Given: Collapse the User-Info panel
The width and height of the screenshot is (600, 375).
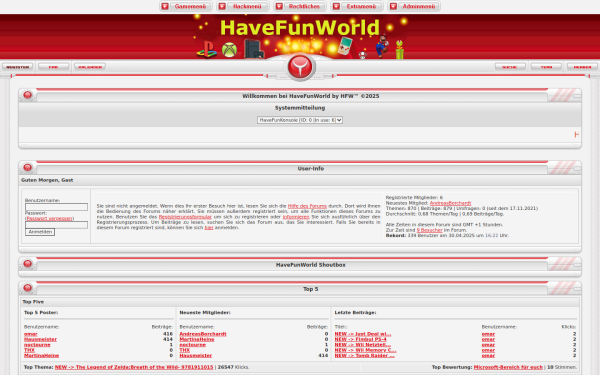Looking at the screenshot, I should point(577,169).
